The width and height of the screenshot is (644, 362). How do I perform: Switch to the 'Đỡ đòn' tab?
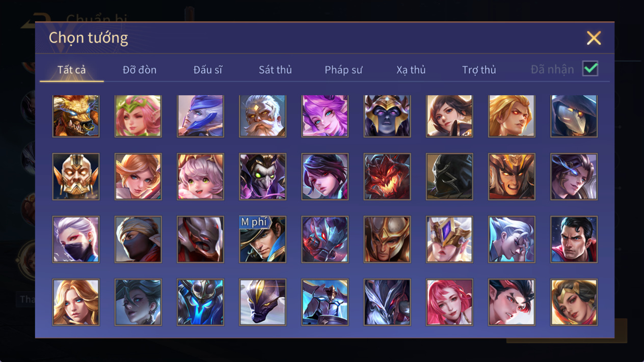tap(140, 70)
